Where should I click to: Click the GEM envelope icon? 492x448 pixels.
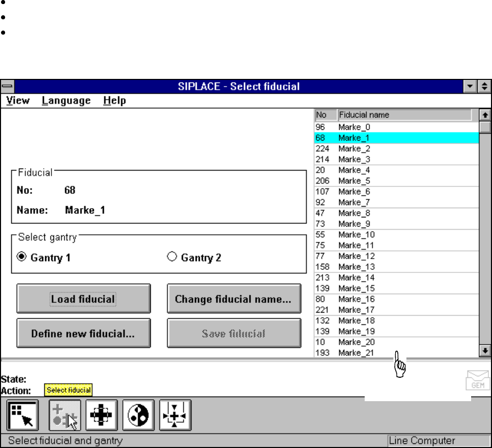point(477,380)
